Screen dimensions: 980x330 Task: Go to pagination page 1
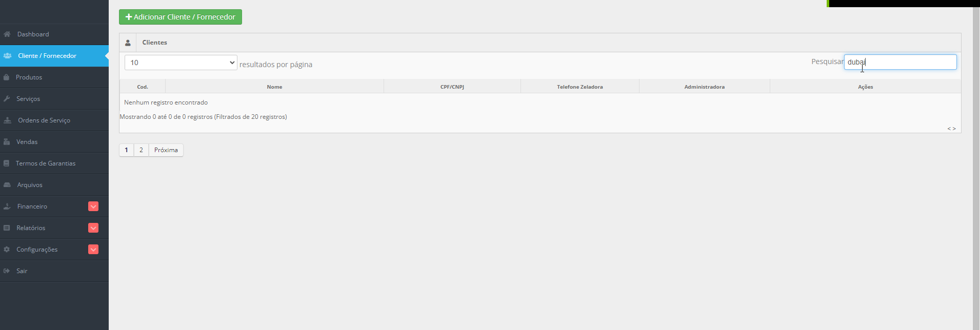(x=126, y=150)
